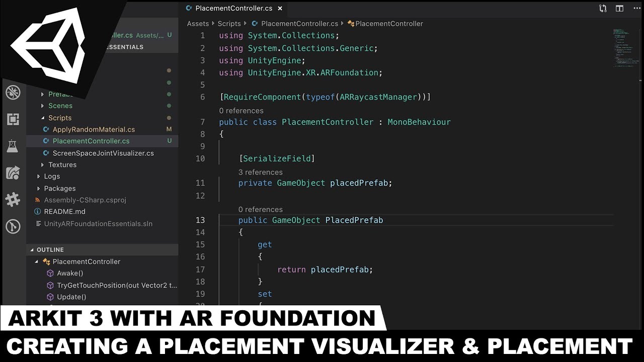This screenshot has height=362, width=644.
Task: Click the method icon beside Update()
Action: coord(50,297)
